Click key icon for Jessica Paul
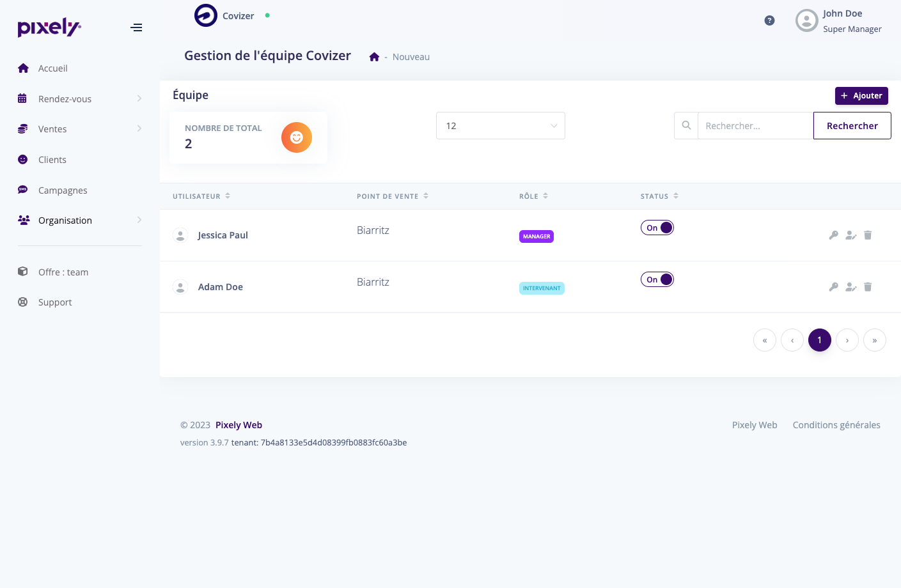901x588 pixels. (x=833, y=235)
